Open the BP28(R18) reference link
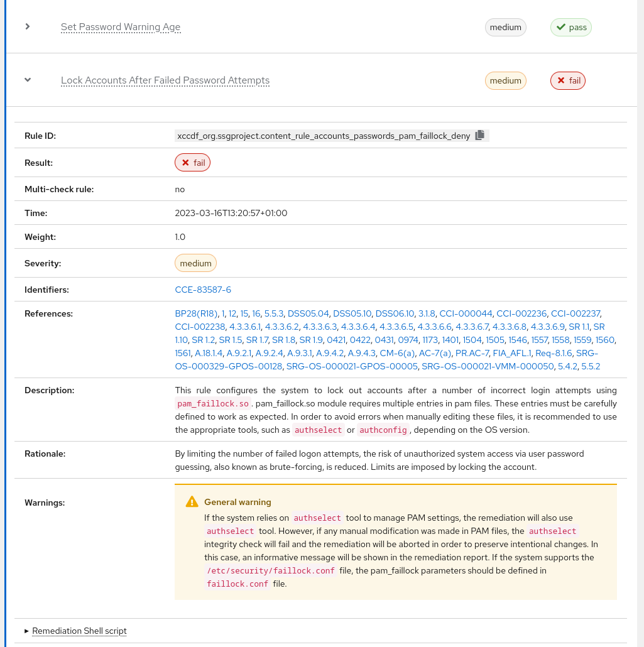Viewport: 644px width, 647px height. tap(196, 313)
